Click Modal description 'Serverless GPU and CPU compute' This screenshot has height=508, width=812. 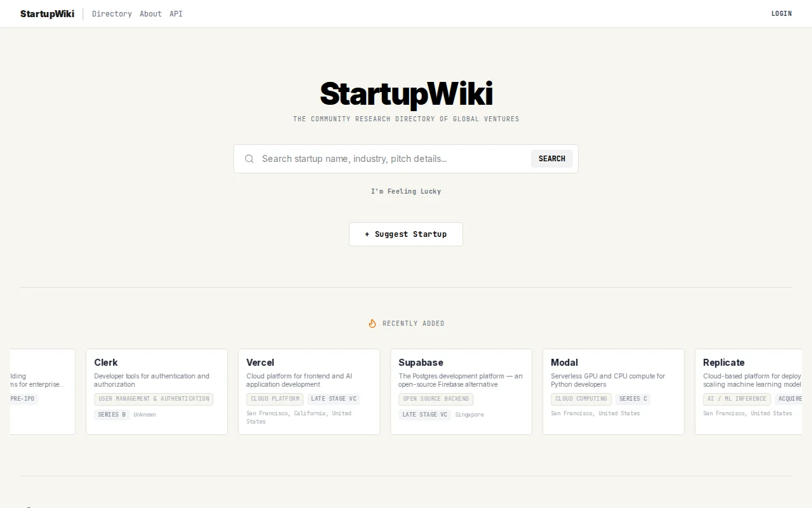(608, 380)
